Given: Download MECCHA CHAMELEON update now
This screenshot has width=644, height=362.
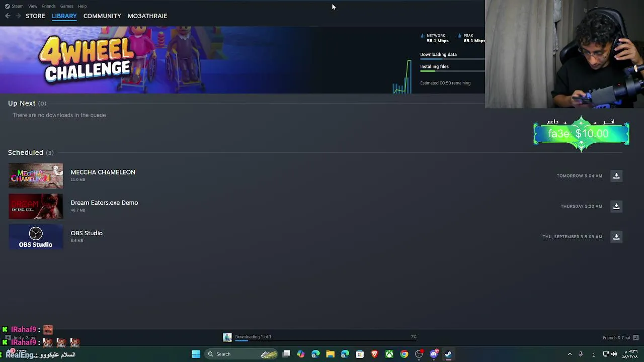Looking at the screenshot, I should [x=616, y=176].
